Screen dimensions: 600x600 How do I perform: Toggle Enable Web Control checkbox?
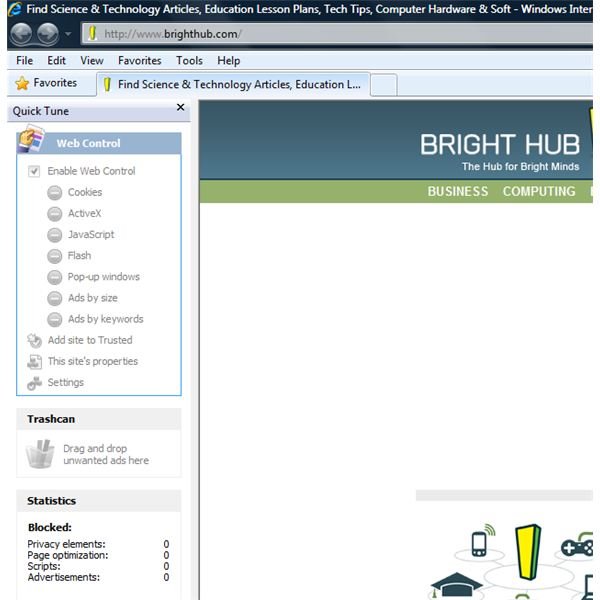[34, 171]
